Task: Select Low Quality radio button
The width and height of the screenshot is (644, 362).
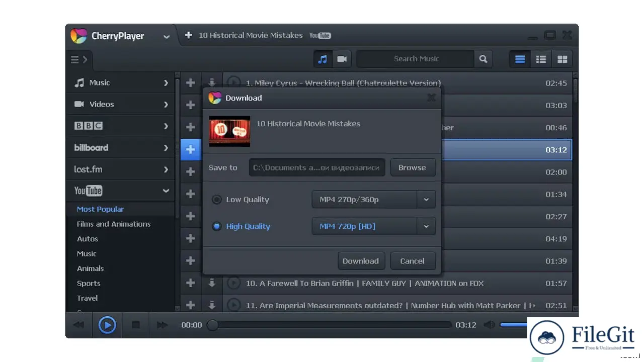Action: (x=217, y=200)
